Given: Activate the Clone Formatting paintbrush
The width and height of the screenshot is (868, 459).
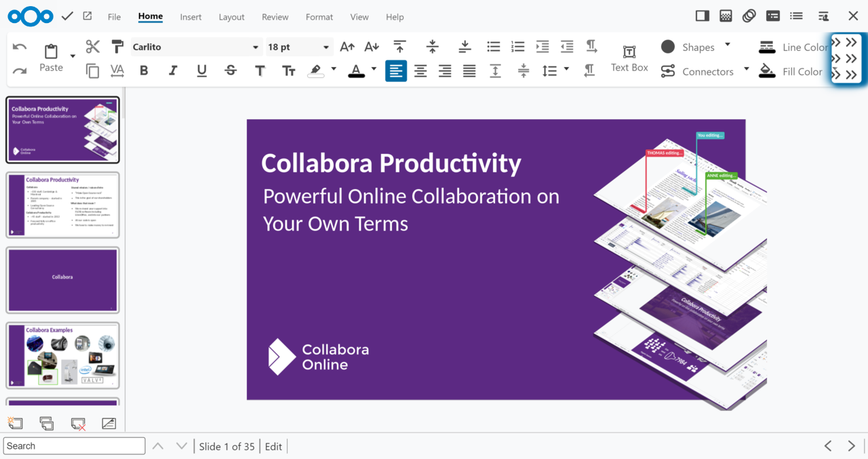Looking at the screenshot, I should pos(117,47).
